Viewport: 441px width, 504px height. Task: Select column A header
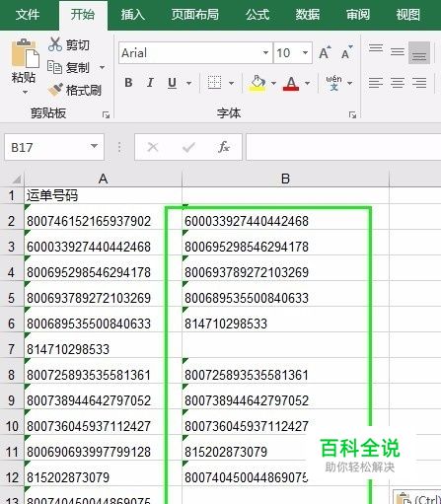pos(103,179)
